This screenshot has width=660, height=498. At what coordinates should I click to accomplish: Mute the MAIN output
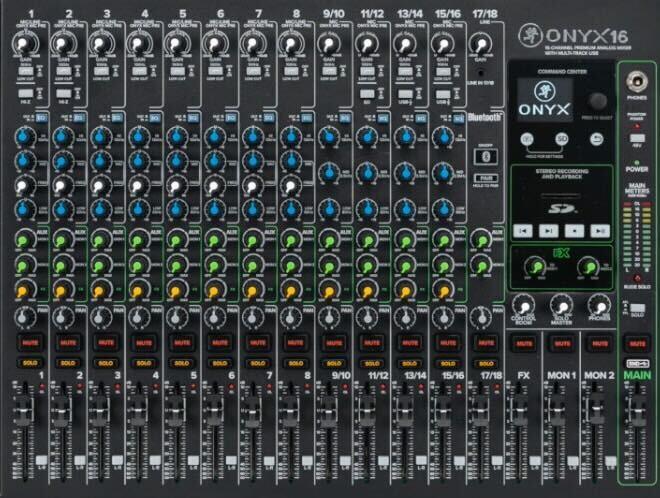pos(637,344)
